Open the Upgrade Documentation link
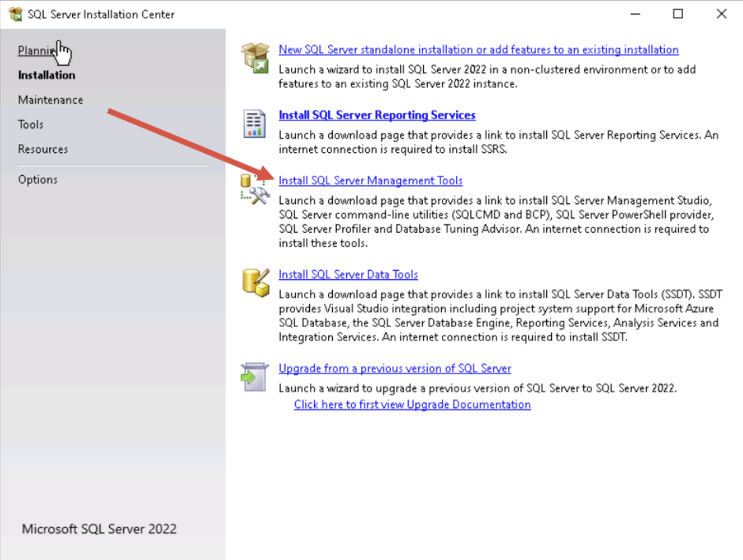 pos(412,405)
